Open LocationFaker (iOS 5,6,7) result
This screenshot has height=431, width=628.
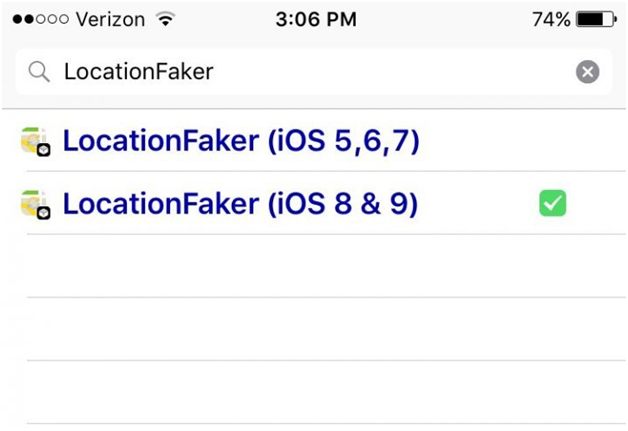pos(240,141)
